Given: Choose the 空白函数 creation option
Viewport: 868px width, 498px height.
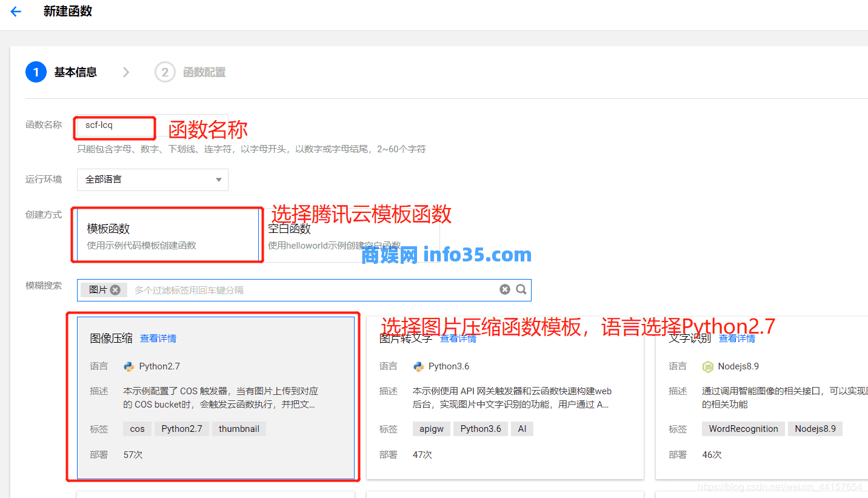Looking at the screenshot, I should click(350, 235).
